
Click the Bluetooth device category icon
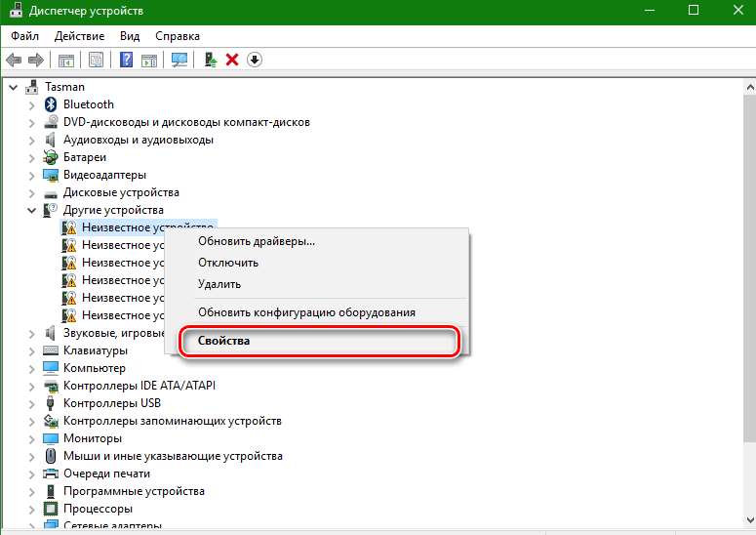(x=52, y=104)
